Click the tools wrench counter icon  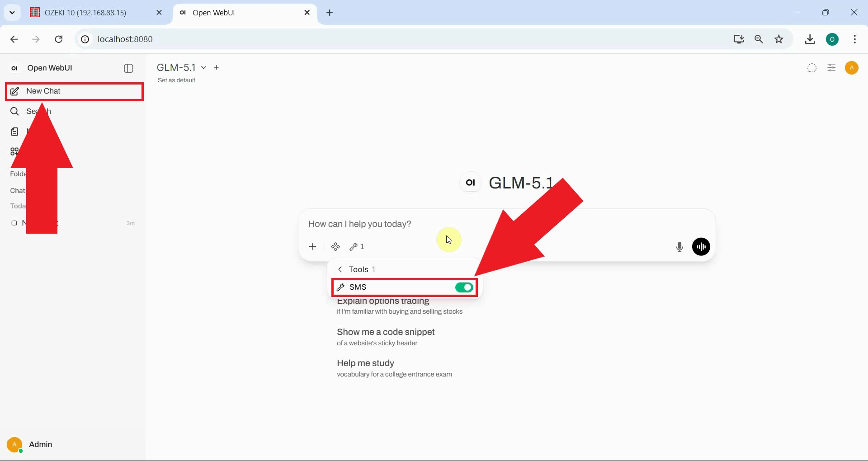[x=357, y=246]
